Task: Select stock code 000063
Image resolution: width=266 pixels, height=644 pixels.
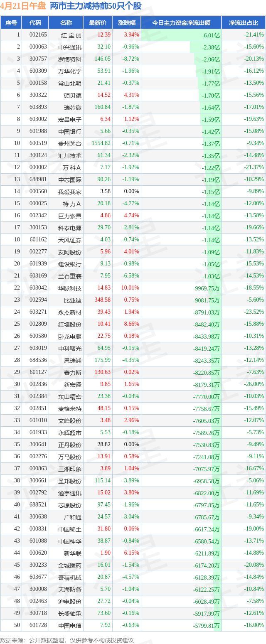Action: [38, 47]
